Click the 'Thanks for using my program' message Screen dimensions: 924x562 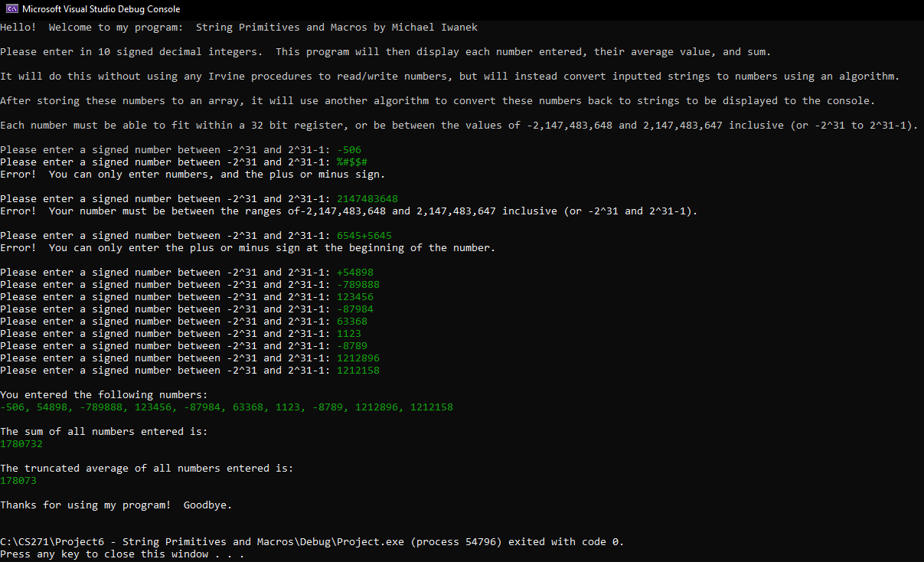116,505
